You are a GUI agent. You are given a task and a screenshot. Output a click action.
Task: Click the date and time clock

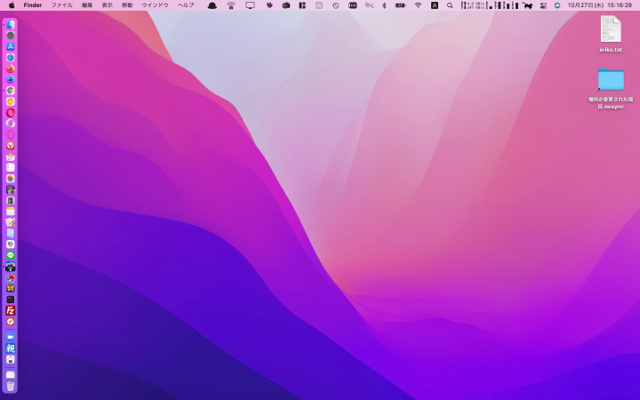pos(600,5)
